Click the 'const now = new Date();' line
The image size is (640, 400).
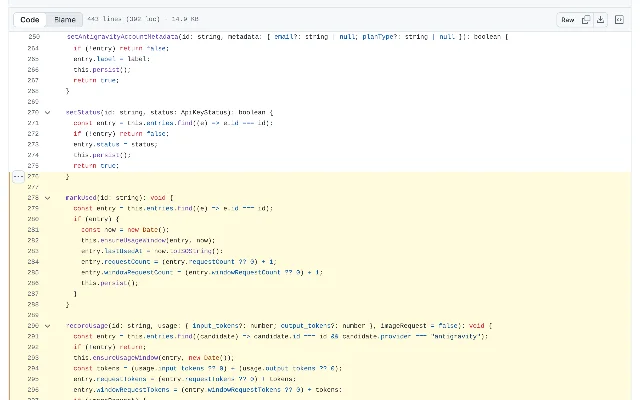click(x=125, y=229)
